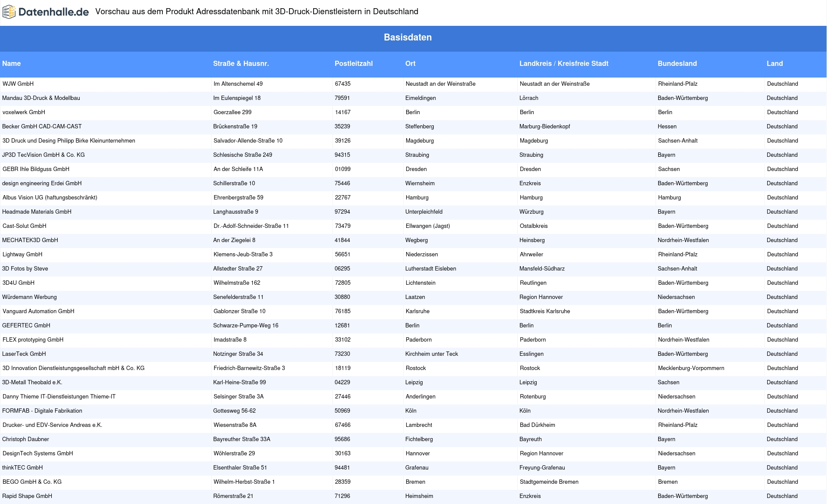The image size is (827, 504).
Task: Click postal code 79591
Action: (342, 98)
